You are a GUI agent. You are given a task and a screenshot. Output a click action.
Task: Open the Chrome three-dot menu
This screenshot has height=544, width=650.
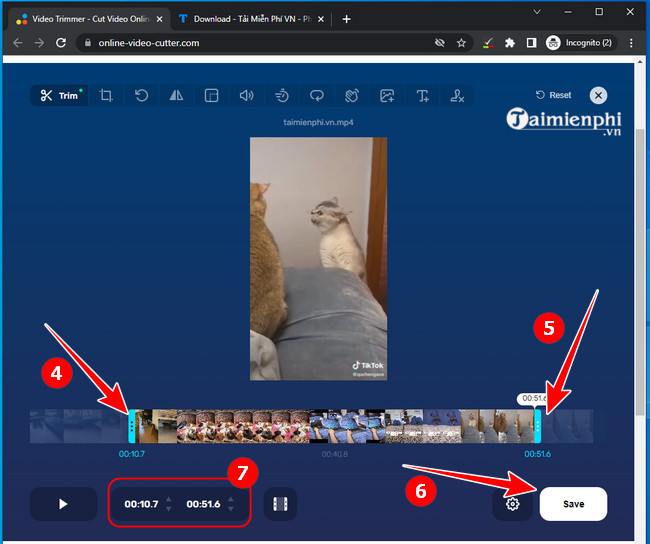631,43
